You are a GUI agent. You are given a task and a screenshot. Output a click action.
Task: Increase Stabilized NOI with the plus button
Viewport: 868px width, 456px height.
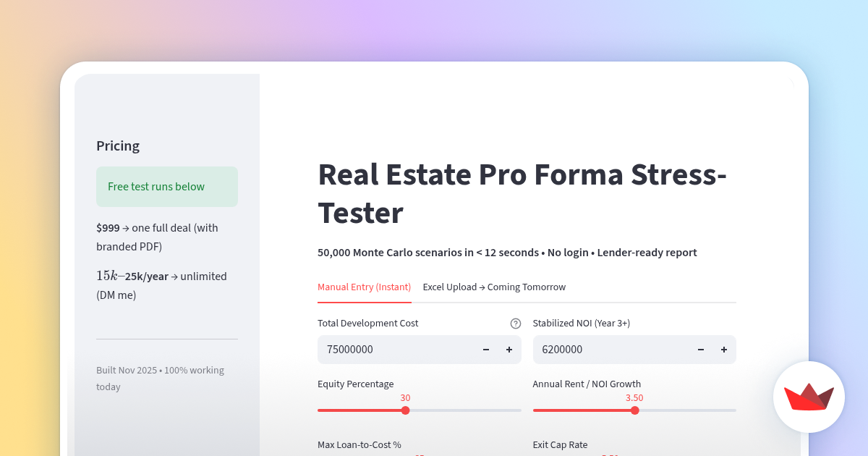723,350
